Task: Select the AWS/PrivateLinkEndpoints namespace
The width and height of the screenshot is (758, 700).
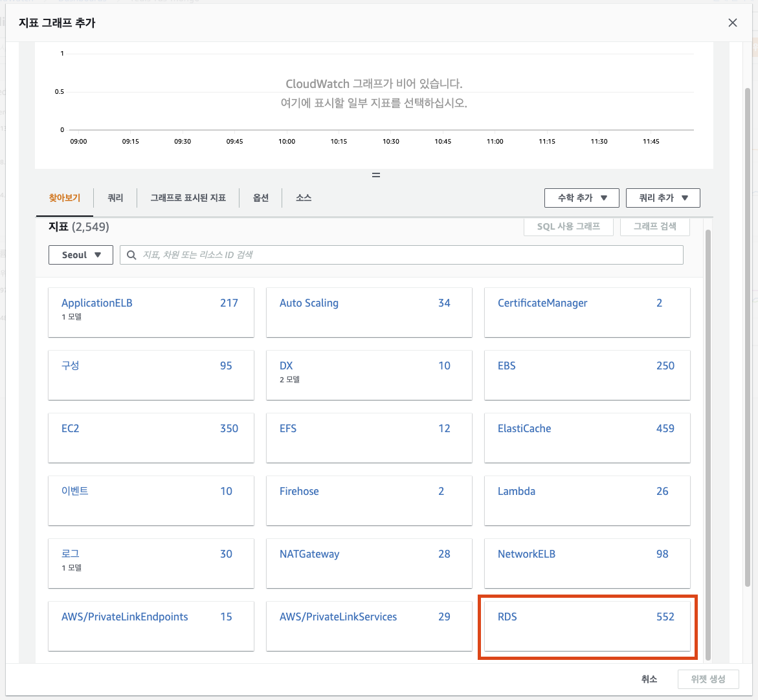Action: (151, 626)
